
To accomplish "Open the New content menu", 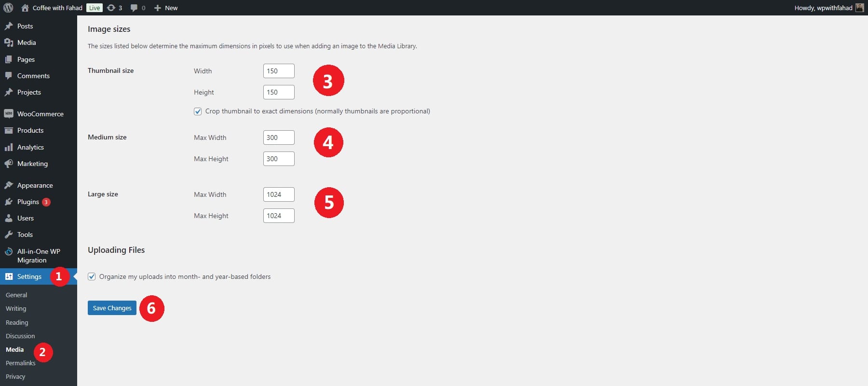I will pos(166,8).
